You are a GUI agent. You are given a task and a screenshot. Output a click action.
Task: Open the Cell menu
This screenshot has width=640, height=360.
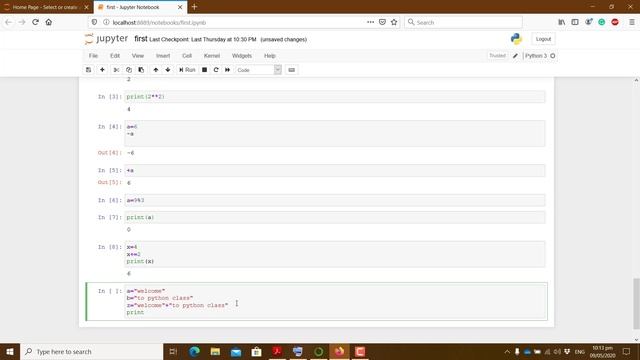[187, 56]
